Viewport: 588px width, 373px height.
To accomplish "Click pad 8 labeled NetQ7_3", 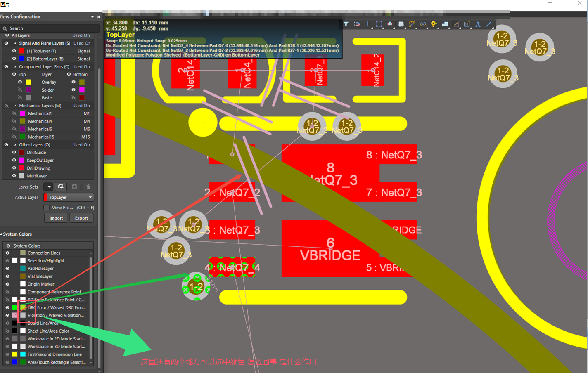I will click(330, 173).
